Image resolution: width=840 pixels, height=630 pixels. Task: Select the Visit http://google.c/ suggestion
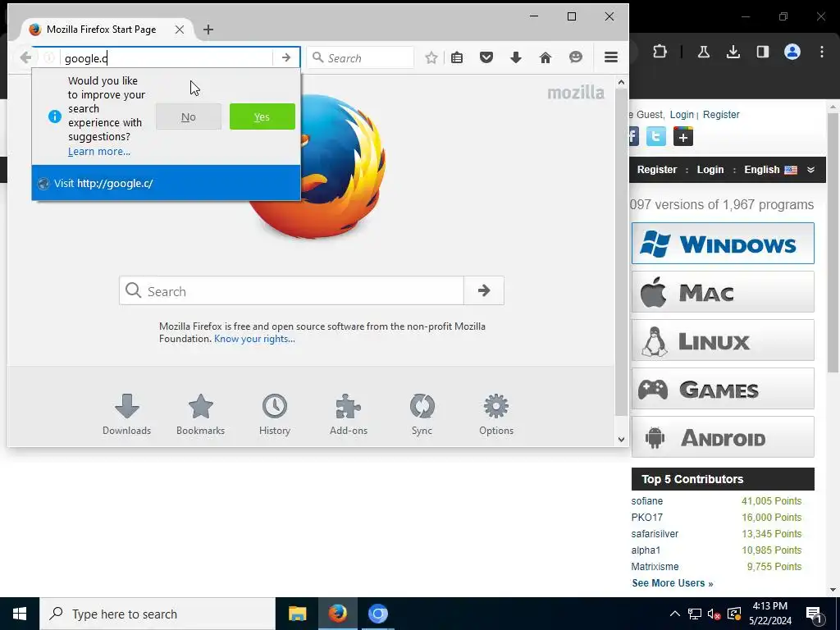coord(166,183)
